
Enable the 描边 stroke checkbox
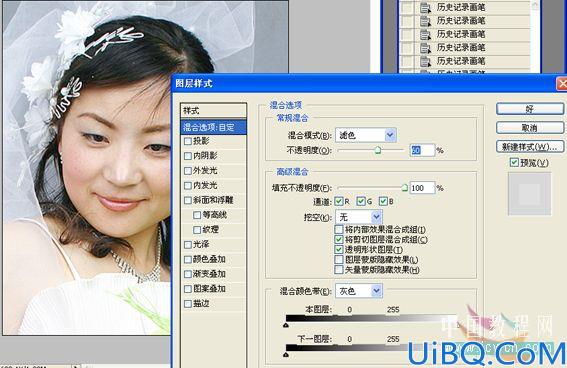tap(188, 304)
